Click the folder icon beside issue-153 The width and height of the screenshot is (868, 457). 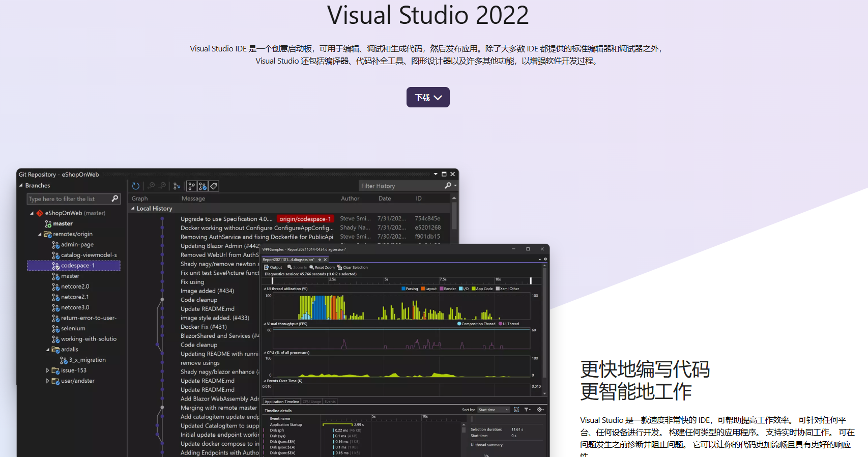(x=55, y=370)
